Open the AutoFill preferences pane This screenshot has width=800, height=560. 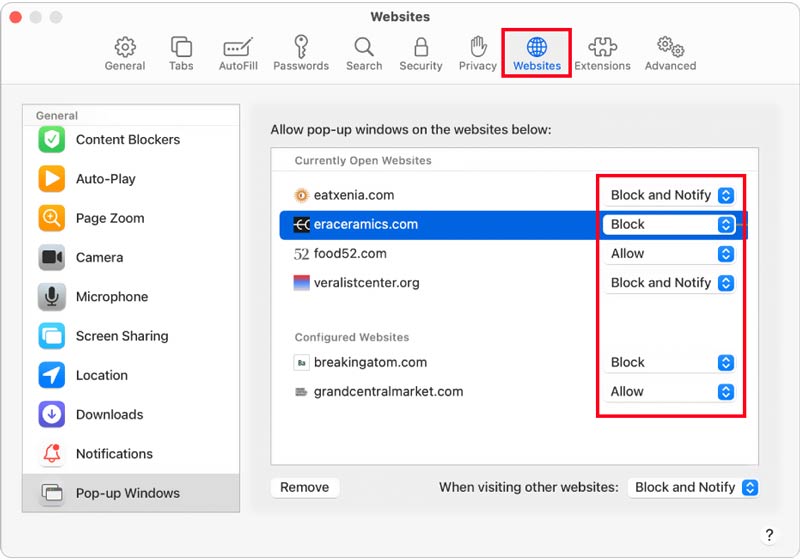click(237, 54)
